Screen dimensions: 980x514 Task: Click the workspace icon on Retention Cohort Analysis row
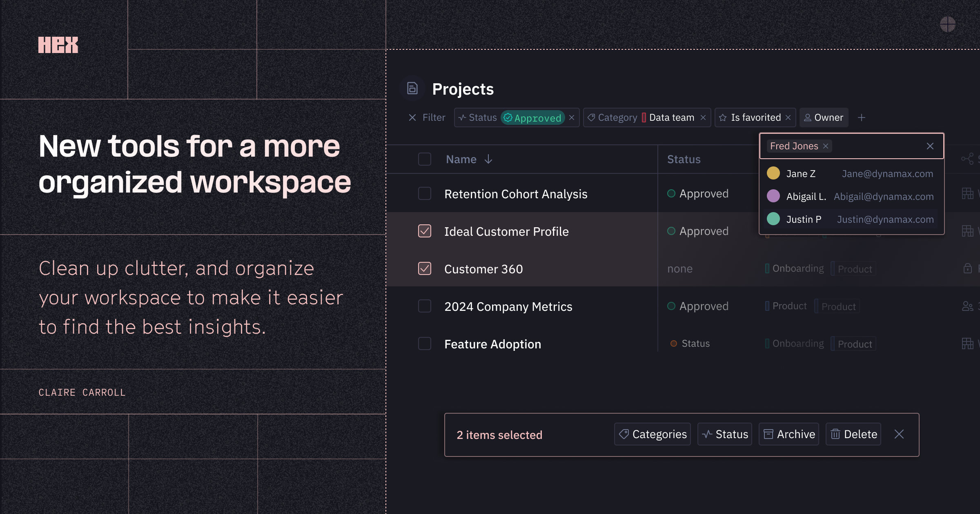pos(967,193)
